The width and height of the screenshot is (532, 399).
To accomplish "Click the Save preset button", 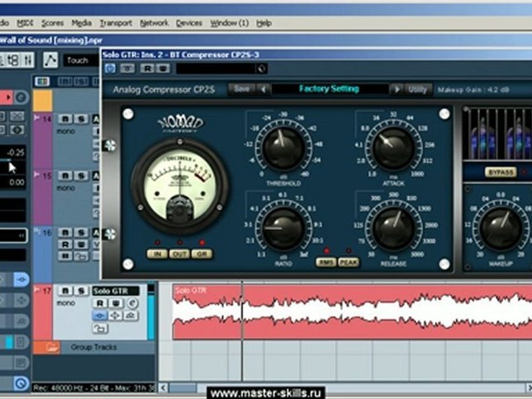I will (242, 89).
